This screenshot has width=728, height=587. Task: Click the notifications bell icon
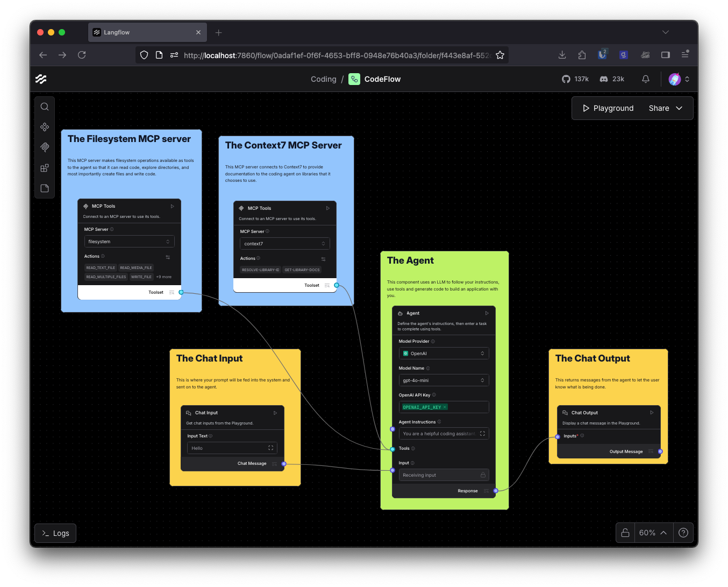(645, 79)
